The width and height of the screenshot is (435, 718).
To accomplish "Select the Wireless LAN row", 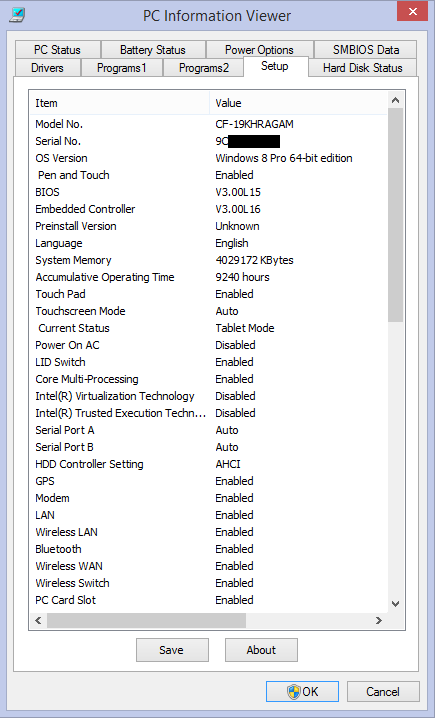I will click(208, 532).
